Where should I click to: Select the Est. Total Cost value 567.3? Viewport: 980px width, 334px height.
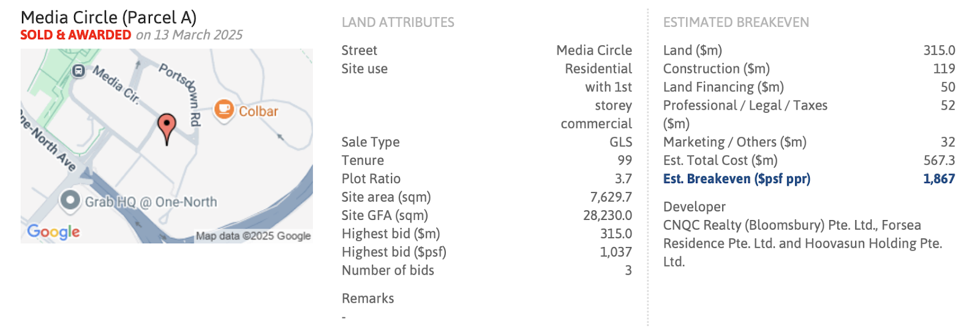(940, 161)
